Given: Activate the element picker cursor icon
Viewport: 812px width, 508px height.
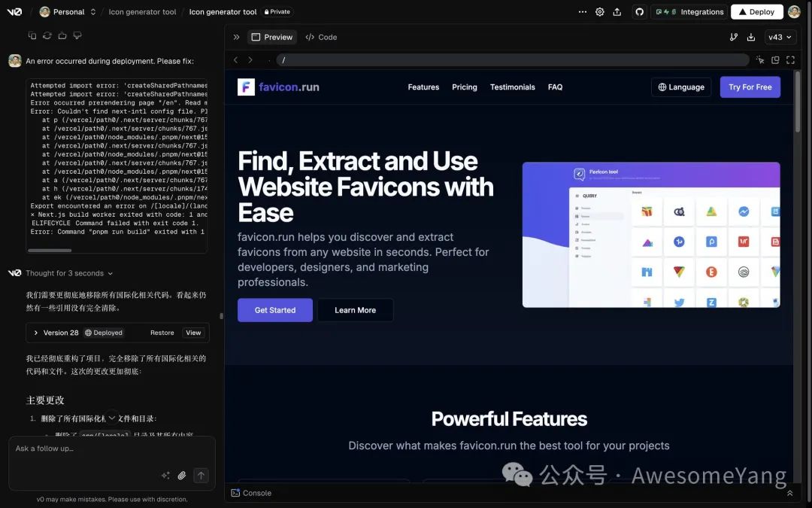Looking at the screenshot, I should tap(759, 60).
